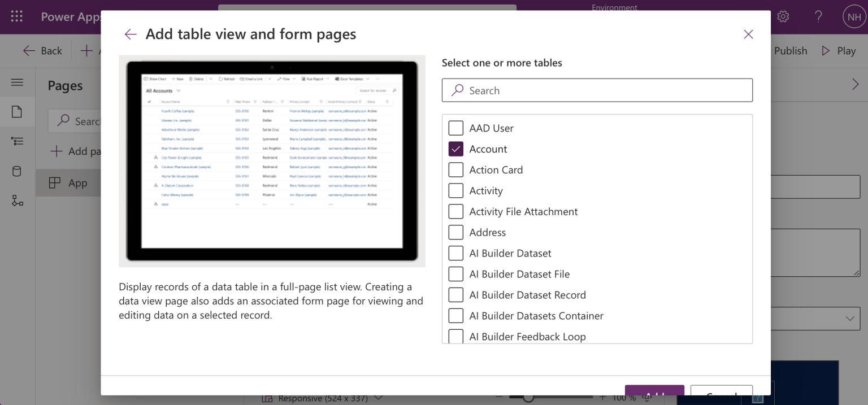Click Publish in the command bar

pos(790,51)
